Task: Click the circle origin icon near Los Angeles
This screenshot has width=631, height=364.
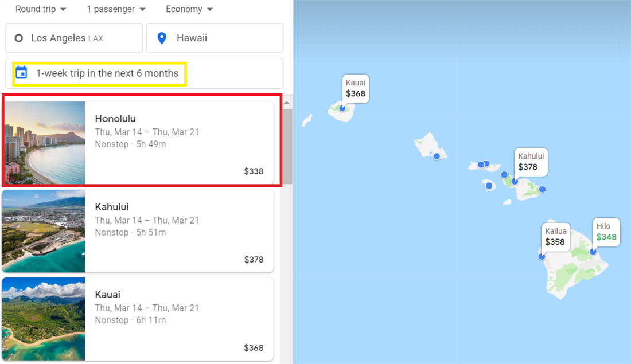Action: point(18,38)
